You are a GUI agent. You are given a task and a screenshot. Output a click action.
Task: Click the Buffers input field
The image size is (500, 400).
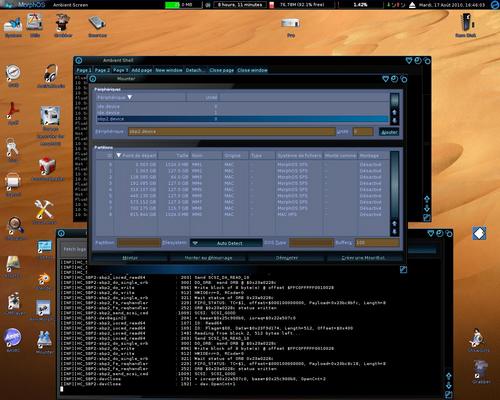click(377, 243)
